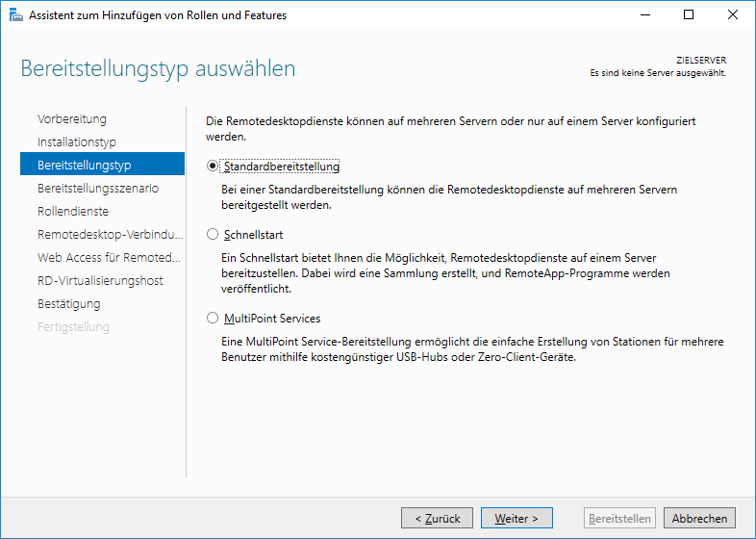
Task: Go back with the Zurück button
Action: [x=438, y=518]
